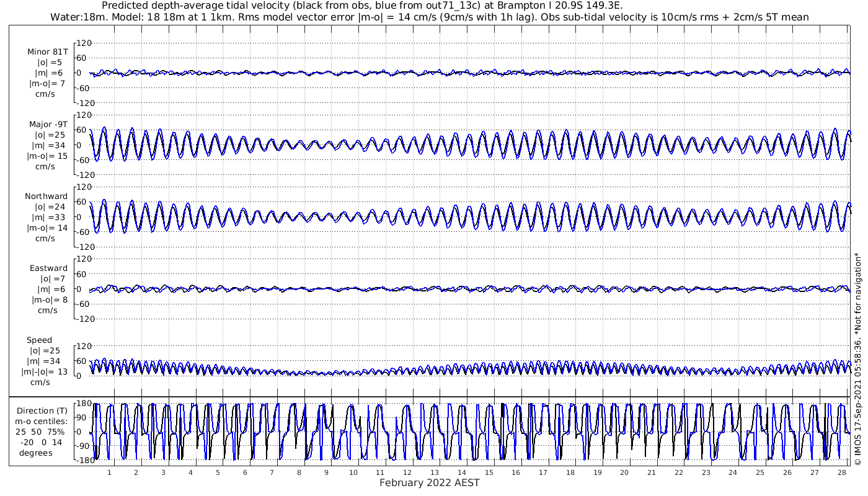Click the '25 50 75%' centile header
The image size is (868, 496).
point(40,432)
